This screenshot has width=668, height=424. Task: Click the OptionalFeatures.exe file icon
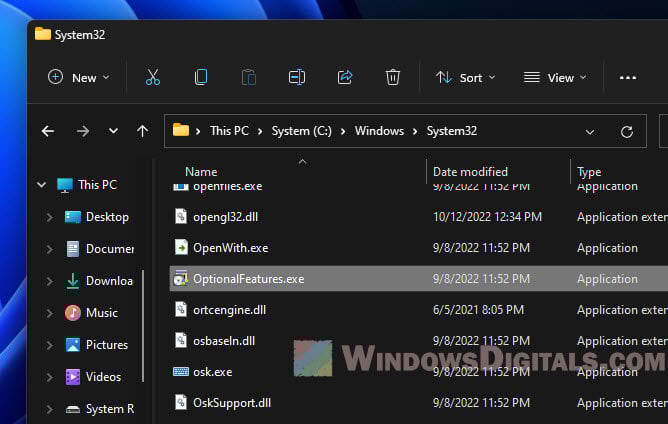click(181, 278)
